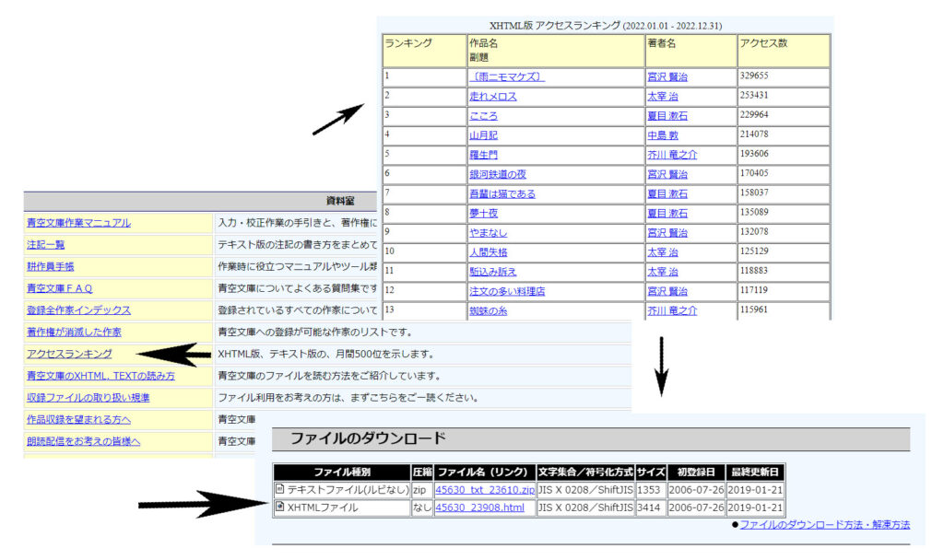
Task: Select the size value 1353
Action: [649, 490]
